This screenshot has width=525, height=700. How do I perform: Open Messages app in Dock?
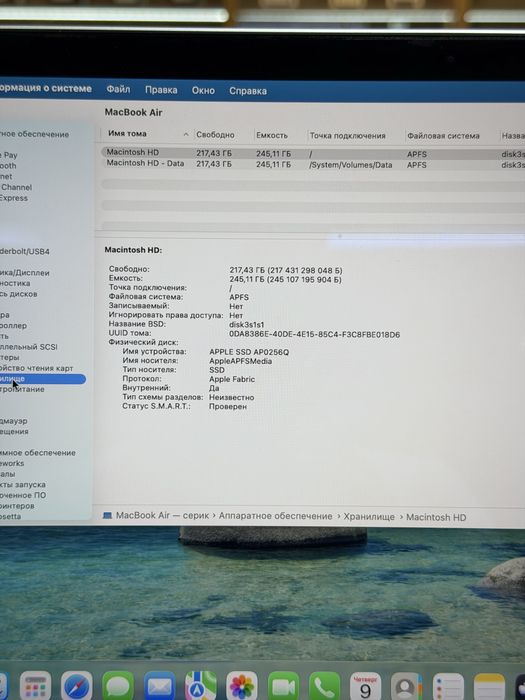tap(118, 687)
